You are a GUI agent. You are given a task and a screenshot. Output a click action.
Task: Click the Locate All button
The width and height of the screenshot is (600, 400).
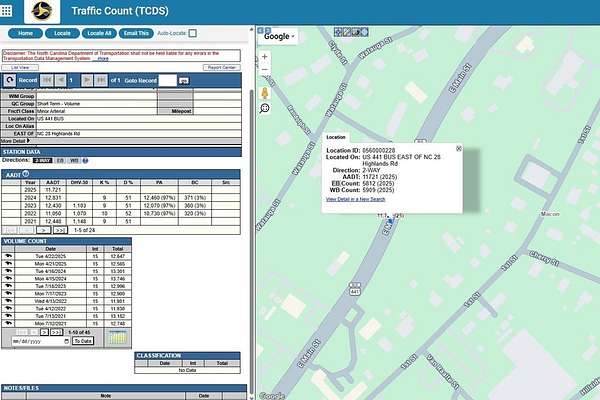99,33
